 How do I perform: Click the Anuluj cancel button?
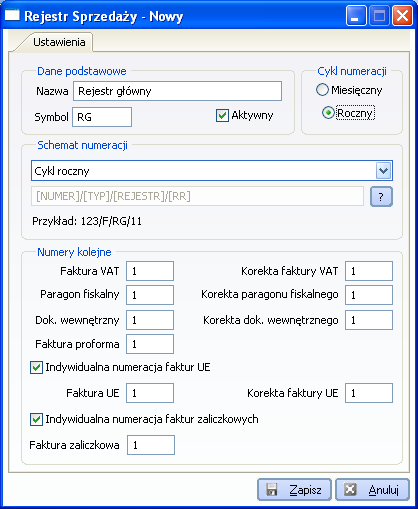(372, 490)
